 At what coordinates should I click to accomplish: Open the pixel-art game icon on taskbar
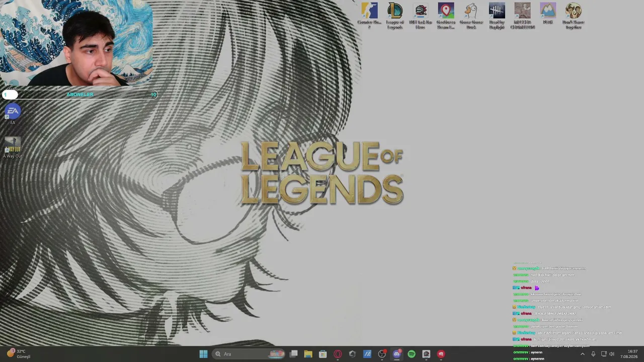click(426, 354)
